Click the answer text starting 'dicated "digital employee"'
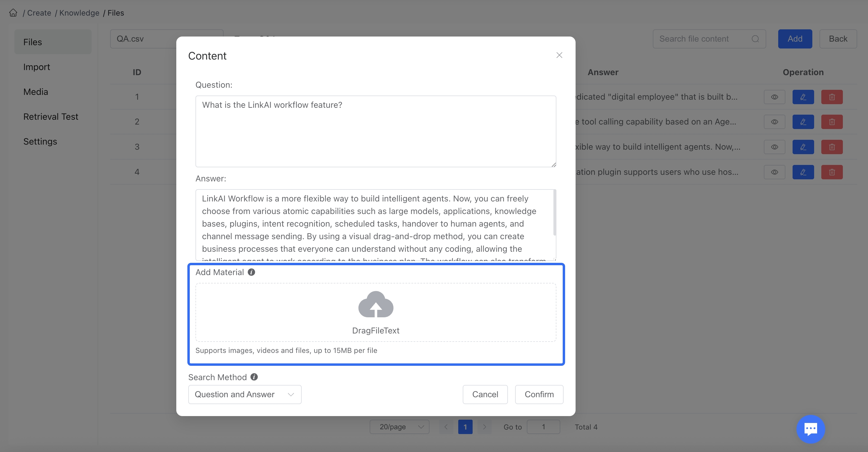Screen dimensions: 868x452 pyautogui.click(x=657, y=97)
